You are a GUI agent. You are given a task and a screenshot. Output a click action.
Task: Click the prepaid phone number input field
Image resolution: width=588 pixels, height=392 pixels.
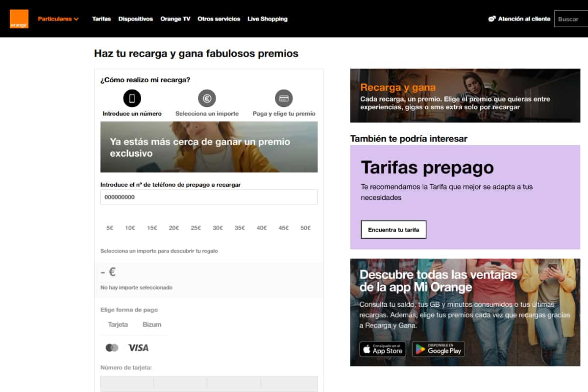[x=209, y=197]
